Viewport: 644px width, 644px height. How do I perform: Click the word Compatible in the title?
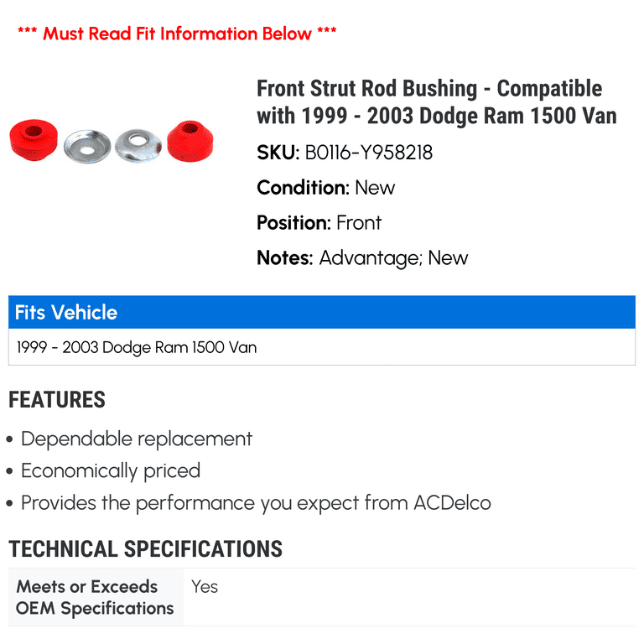[549, 89]
